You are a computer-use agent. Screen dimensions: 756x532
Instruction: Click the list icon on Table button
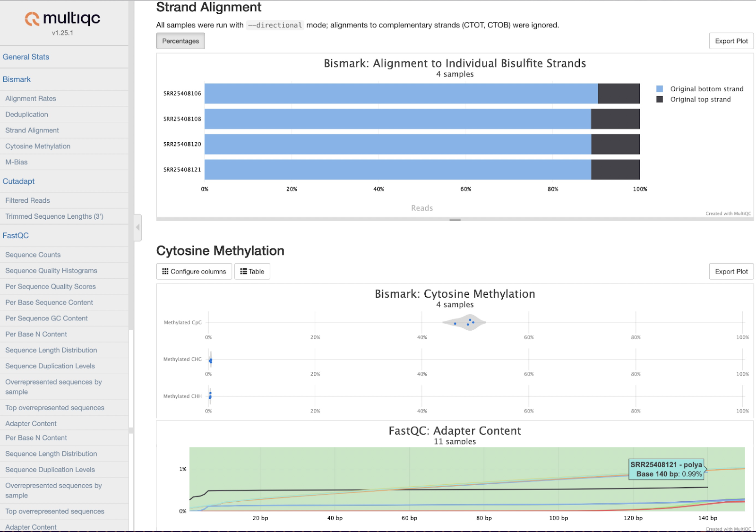tap(243, 271)
